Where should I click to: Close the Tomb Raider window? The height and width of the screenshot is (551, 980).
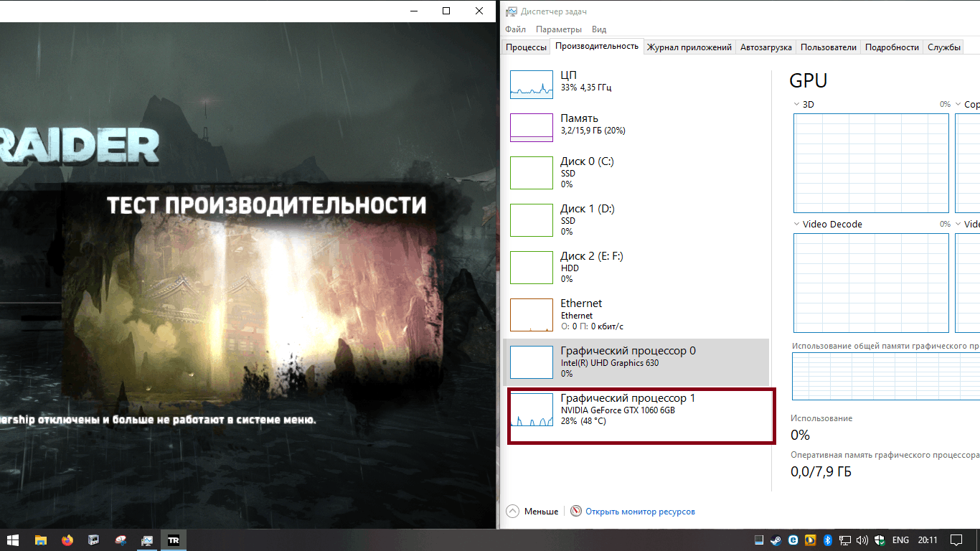(x=479, y=11)
